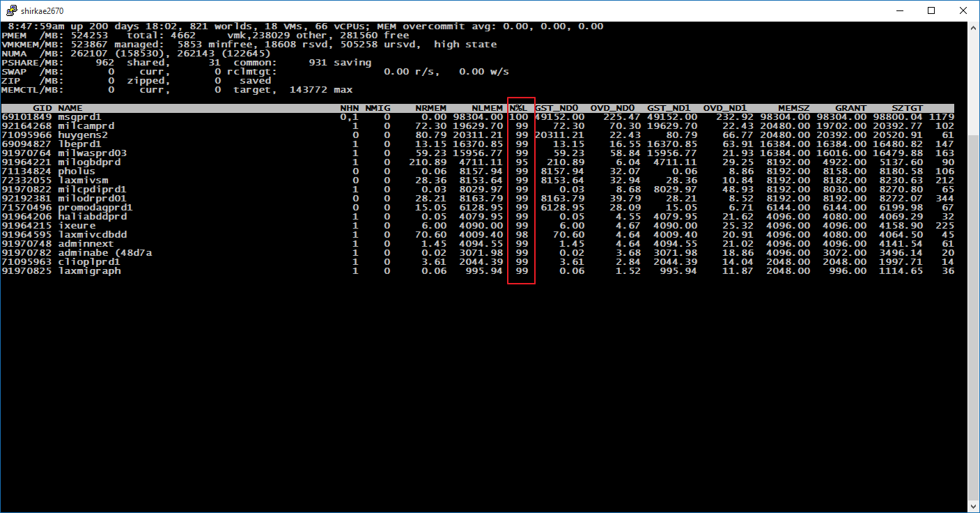The width and height of the screenshot is (980, 513).
Task: Select the huygens2 VM name
Action: [x=82, y=135]
